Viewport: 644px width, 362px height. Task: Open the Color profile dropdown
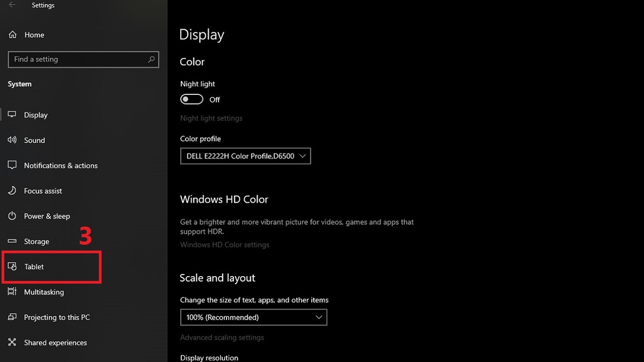(x=245, y=156)
